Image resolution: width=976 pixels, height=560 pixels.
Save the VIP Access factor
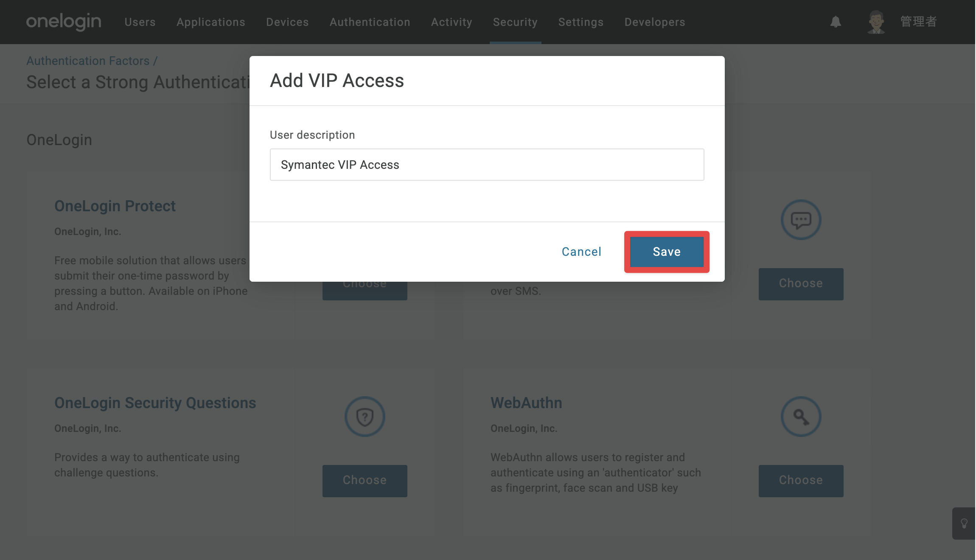[667, 252]
